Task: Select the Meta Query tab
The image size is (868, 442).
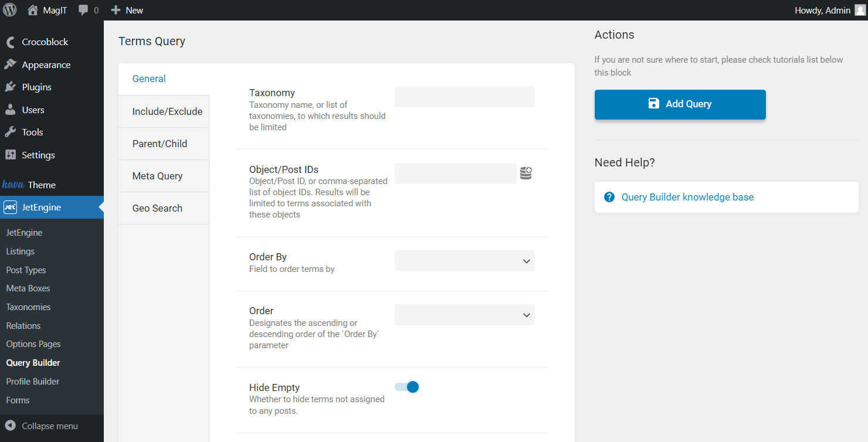Action: tap(164, 176)
